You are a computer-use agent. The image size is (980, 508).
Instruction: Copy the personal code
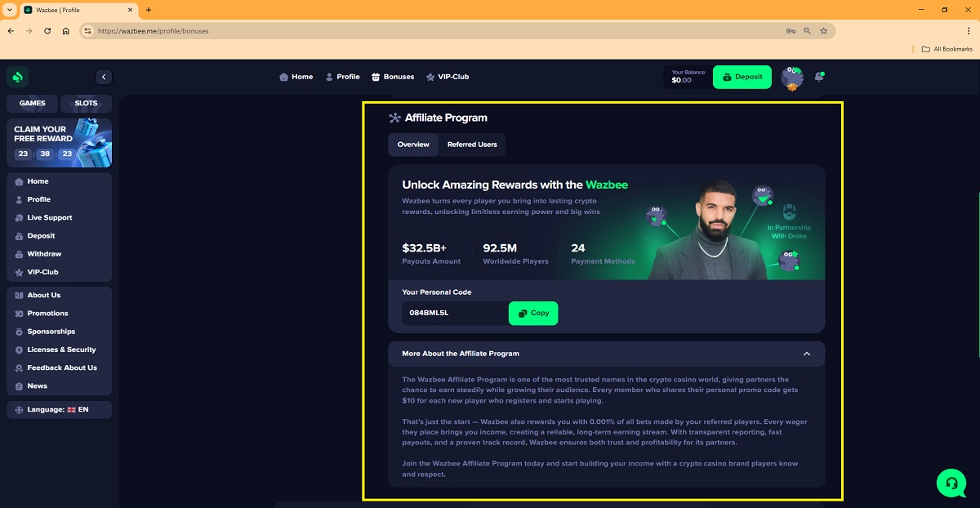pos(533,314)
